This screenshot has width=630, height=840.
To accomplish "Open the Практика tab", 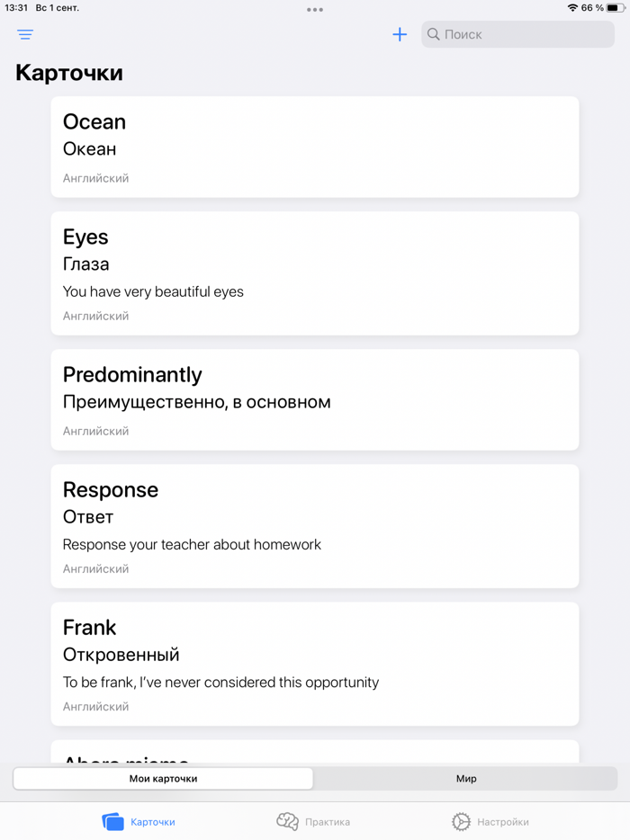I will pos(310,821).
